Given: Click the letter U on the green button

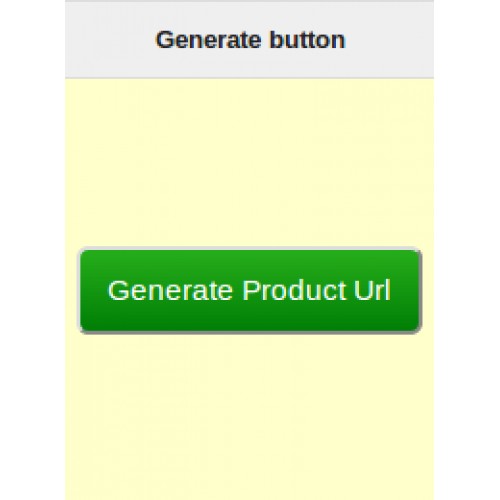Looking at the screenshot, I should click(363, 290).
